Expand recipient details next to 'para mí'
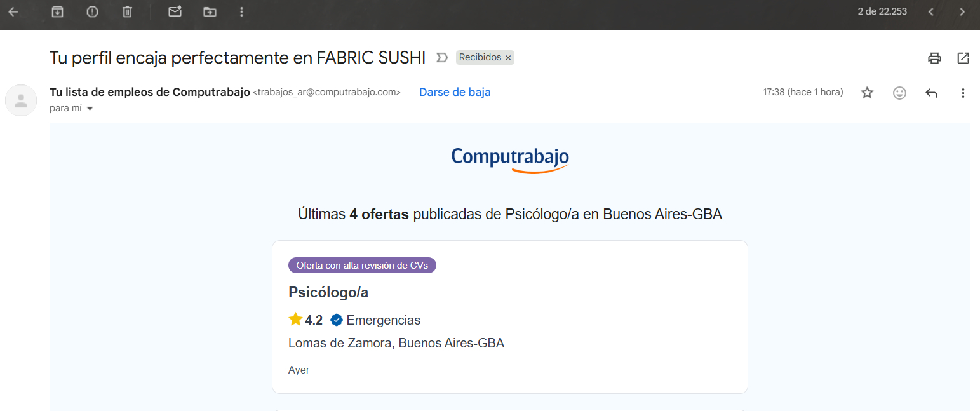 [x=90, y=109]
